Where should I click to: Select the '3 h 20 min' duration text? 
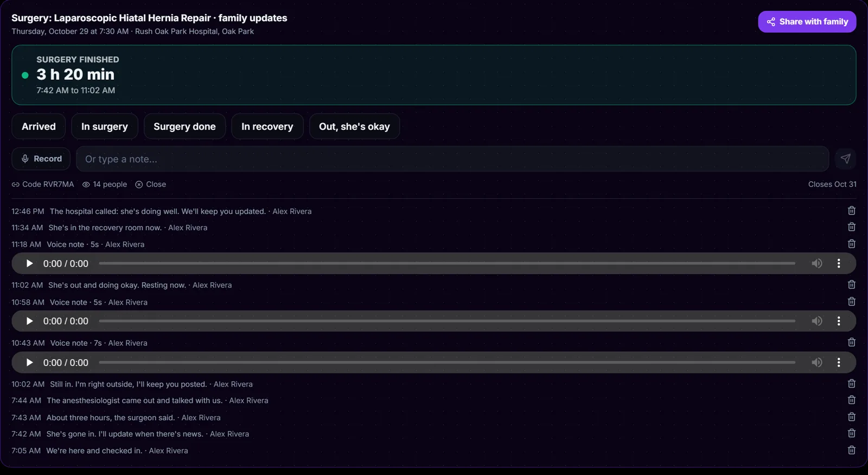pyautogui.click(x=75, y=74)
